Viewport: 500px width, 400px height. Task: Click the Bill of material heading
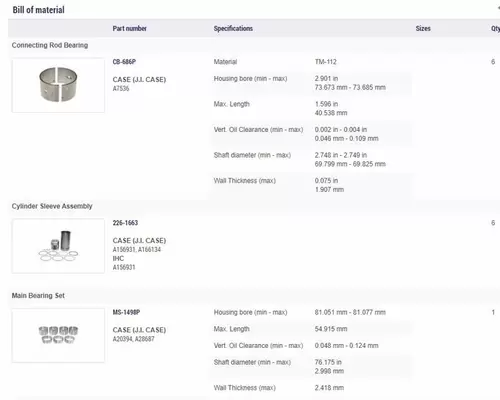tap(38, 10)
